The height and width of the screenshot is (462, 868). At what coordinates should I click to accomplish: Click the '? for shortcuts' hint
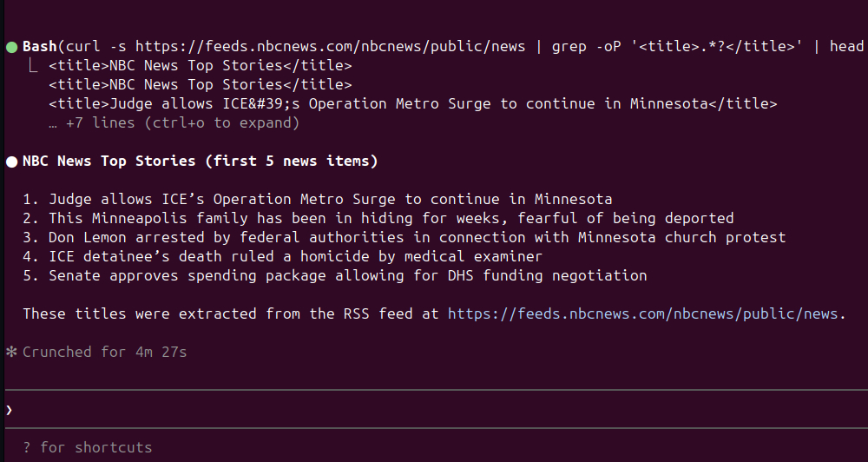tap(87, 448)
